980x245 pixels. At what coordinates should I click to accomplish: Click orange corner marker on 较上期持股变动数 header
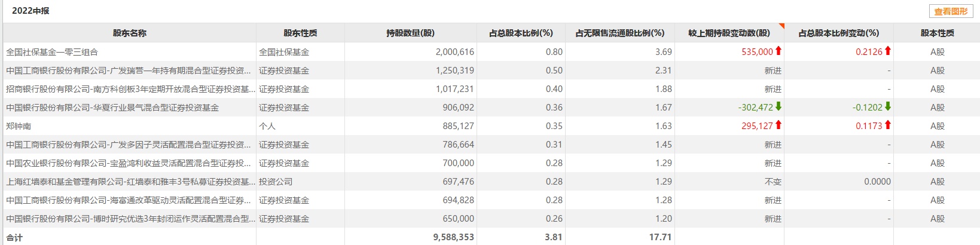(x=781, y=26)
